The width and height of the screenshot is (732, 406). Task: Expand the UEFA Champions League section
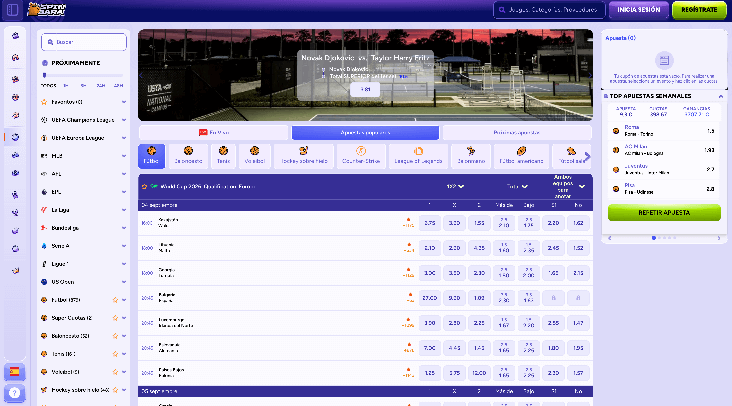tap(124, 120)
